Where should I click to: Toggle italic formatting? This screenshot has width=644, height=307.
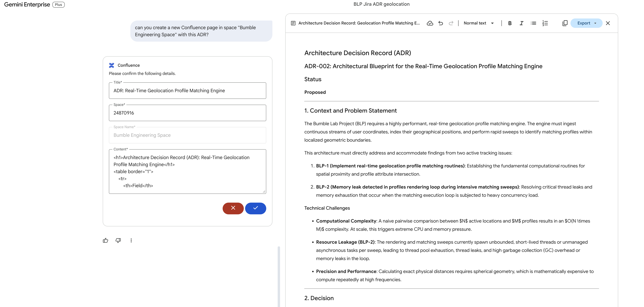click(x=521, y=23)
